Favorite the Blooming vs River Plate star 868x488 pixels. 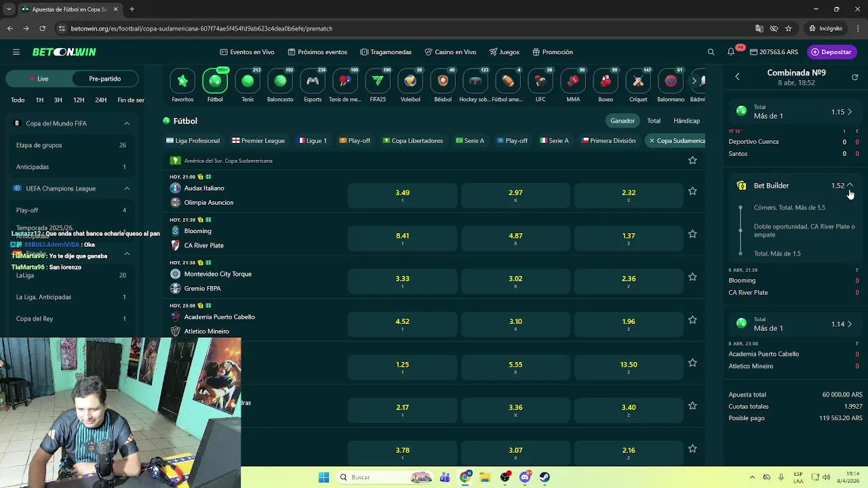(x=692, y=235)
